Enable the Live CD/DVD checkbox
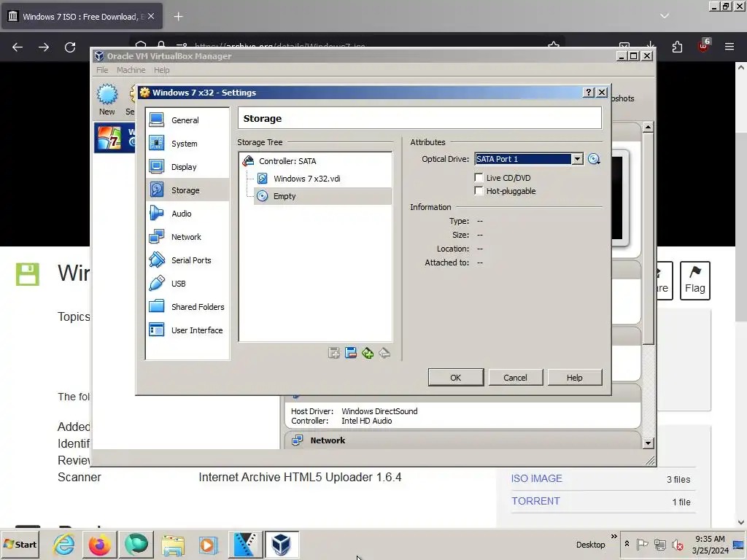 coord(479,178)
